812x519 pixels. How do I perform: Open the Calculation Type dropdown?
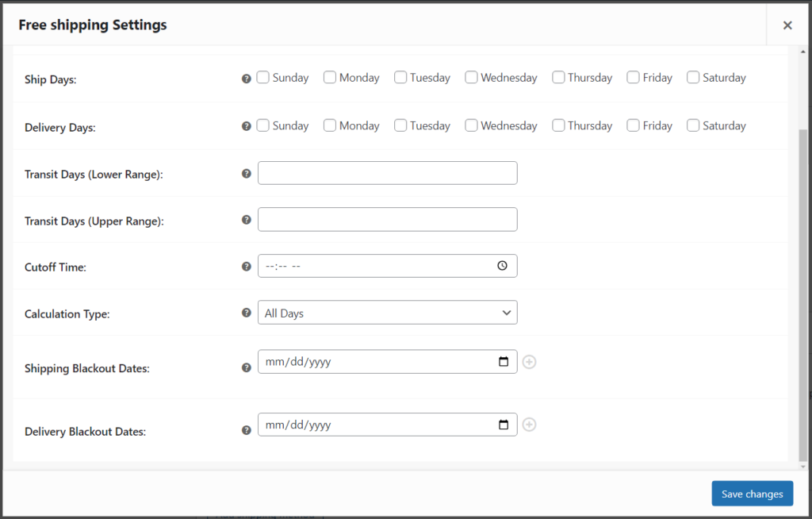pyautogui.click(x=387, y=313)
